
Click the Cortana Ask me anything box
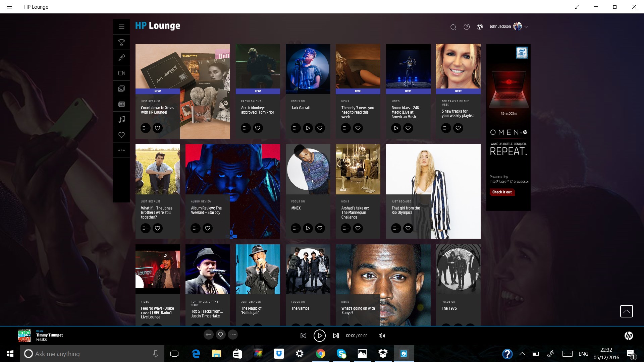coord(92,354)
